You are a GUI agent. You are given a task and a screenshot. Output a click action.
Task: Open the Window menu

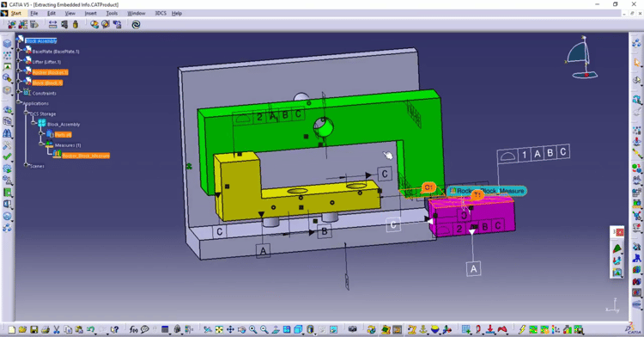[136, 14]
